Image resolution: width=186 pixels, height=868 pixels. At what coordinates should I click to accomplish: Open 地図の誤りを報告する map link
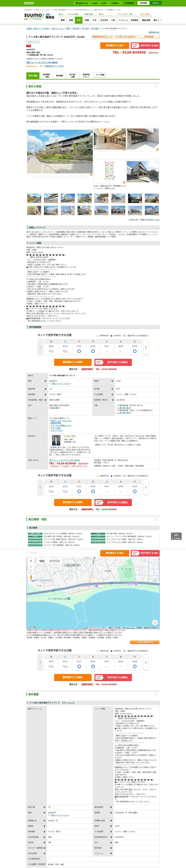coord(151,628)
